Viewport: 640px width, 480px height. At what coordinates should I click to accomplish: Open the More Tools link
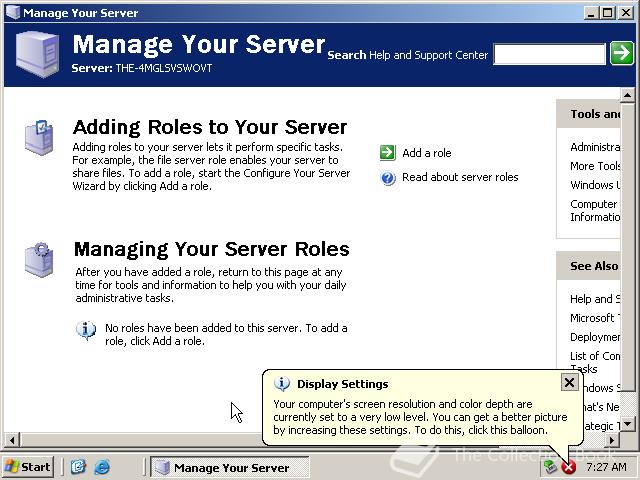(595, 166)
